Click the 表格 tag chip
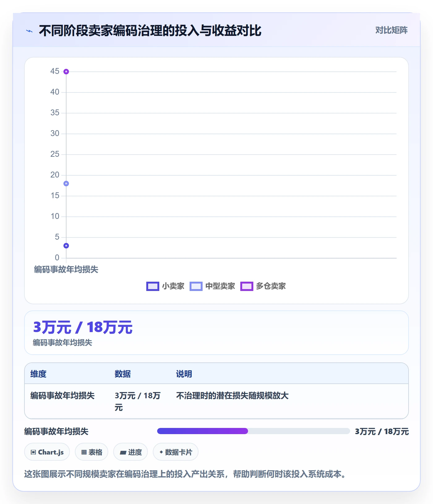433x504 pixels. [92, 452]
